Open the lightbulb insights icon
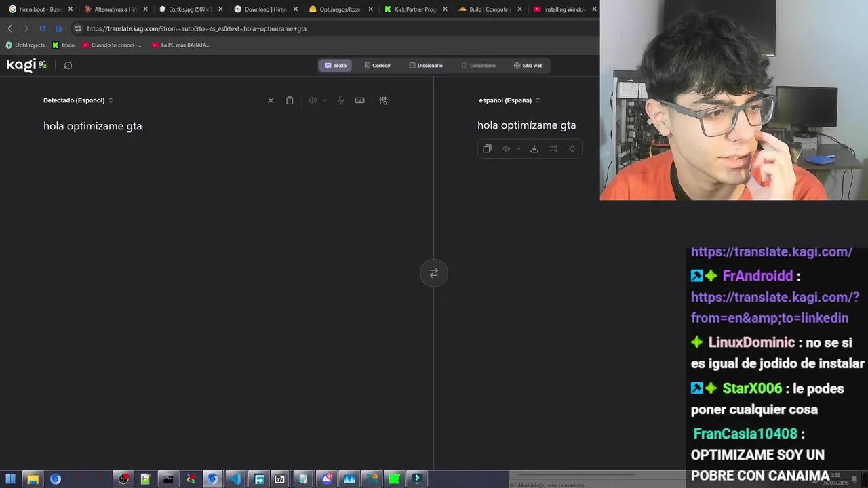Image resolution: width=868 pixels, height=488 pixels. (x=572, y=149)
